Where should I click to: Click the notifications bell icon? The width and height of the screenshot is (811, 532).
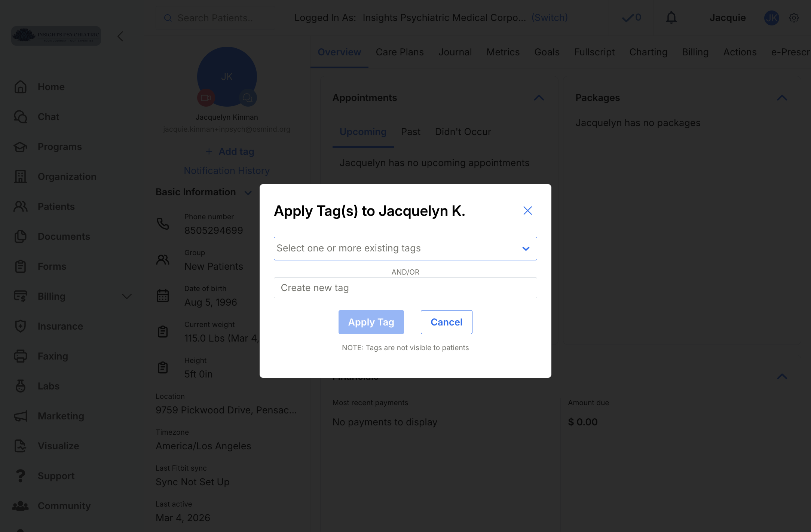671,18
